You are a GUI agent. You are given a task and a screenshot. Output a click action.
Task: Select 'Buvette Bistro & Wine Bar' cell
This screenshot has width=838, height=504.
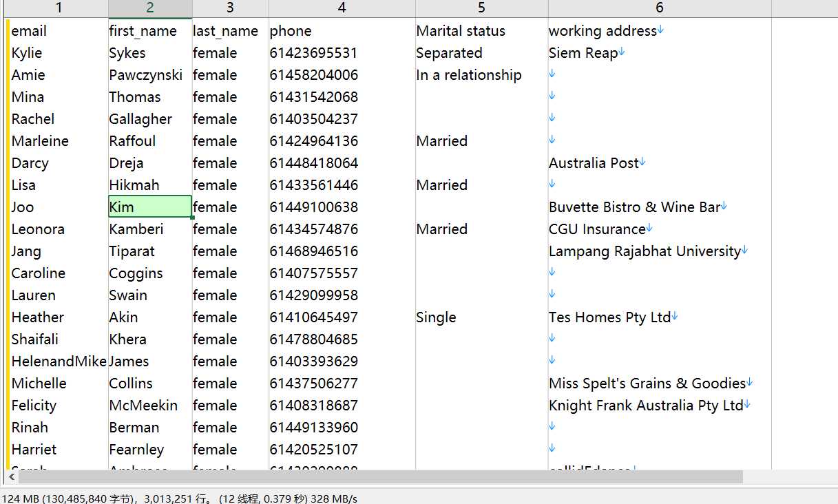click(x=660, y=207)
